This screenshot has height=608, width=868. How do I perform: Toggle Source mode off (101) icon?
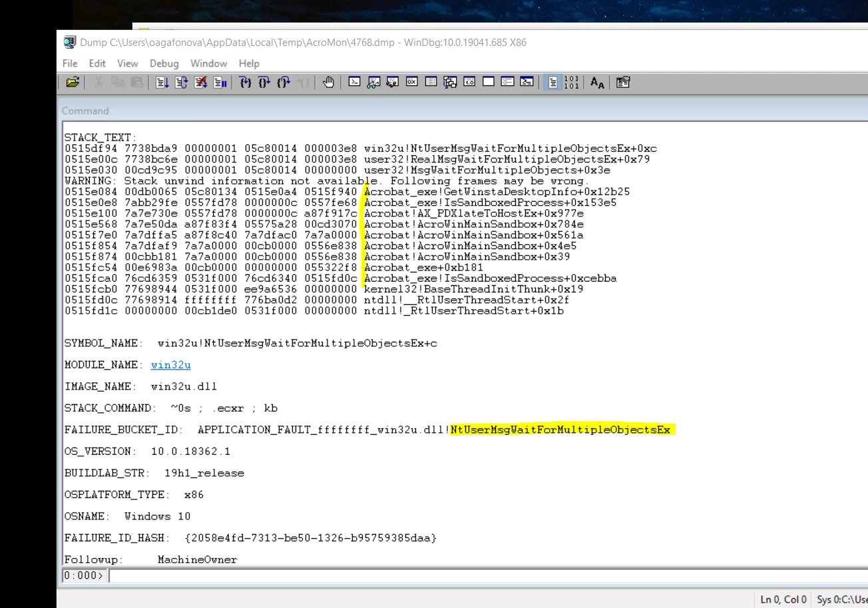coord(572,83)
